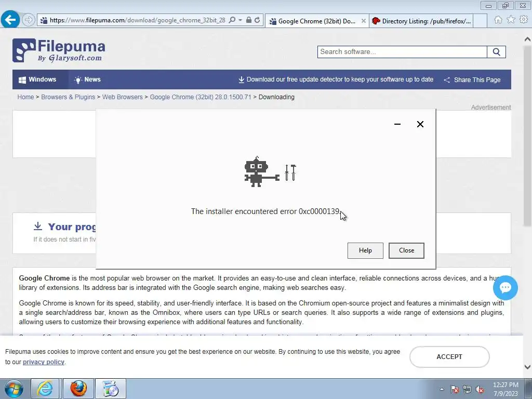Click the taskbar clock 12:27 PM

506,389
